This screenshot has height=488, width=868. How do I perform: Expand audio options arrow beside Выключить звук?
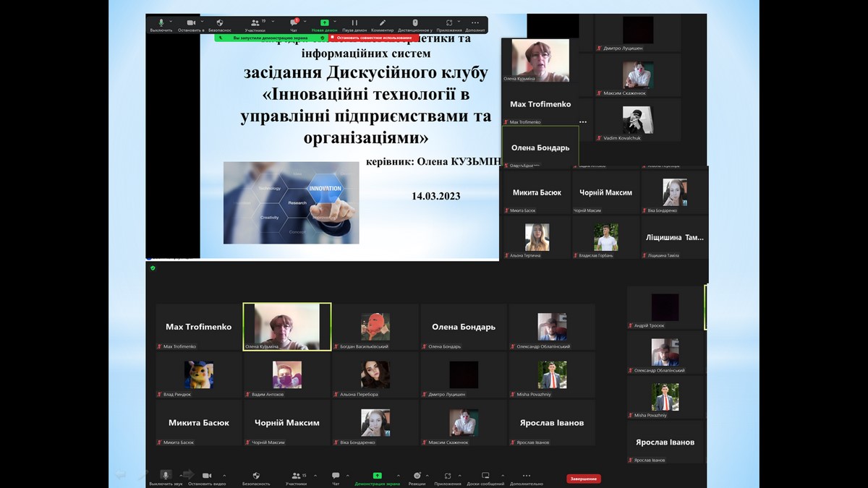point(179,476)
